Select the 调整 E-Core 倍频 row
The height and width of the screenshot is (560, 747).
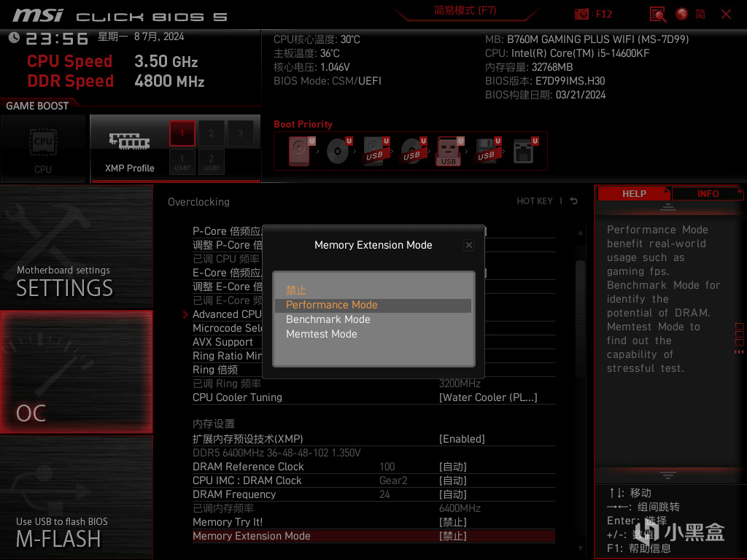228,287
